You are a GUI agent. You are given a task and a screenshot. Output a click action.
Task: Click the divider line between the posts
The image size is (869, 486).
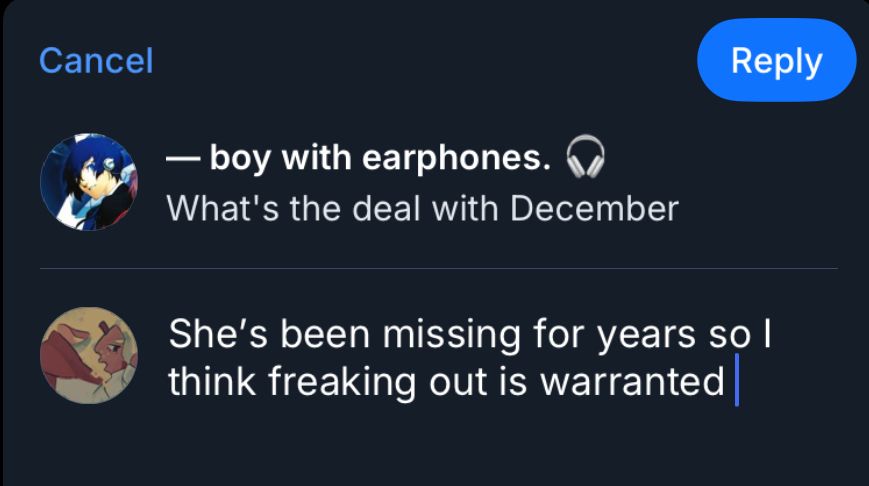coord(438,269)
